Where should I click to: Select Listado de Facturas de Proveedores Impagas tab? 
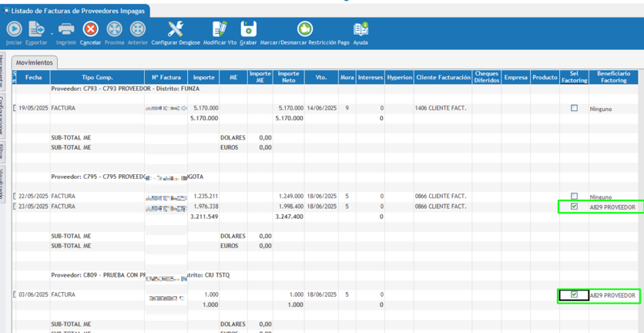[76, 11]
